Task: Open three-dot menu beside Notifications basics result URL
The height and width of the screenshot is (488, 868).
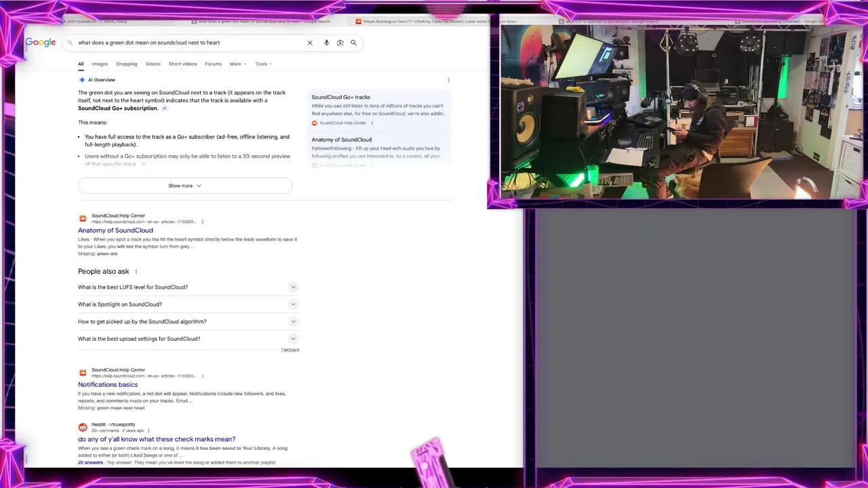Action: click(x=202, y=375)
